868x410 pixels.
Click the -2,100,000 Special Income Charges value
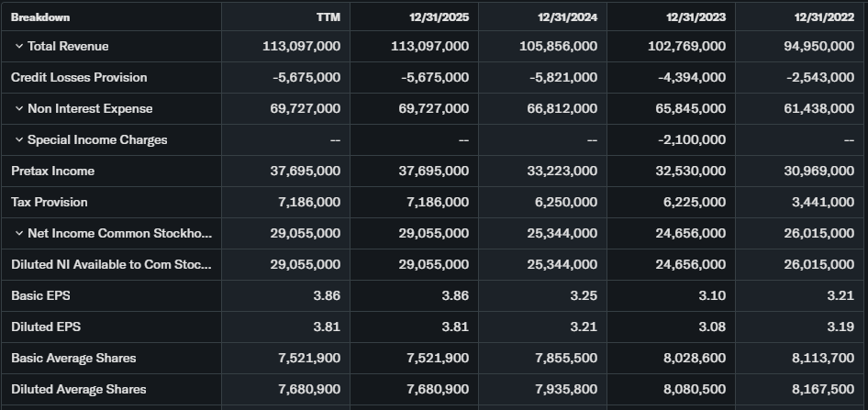tap(692, 140)
